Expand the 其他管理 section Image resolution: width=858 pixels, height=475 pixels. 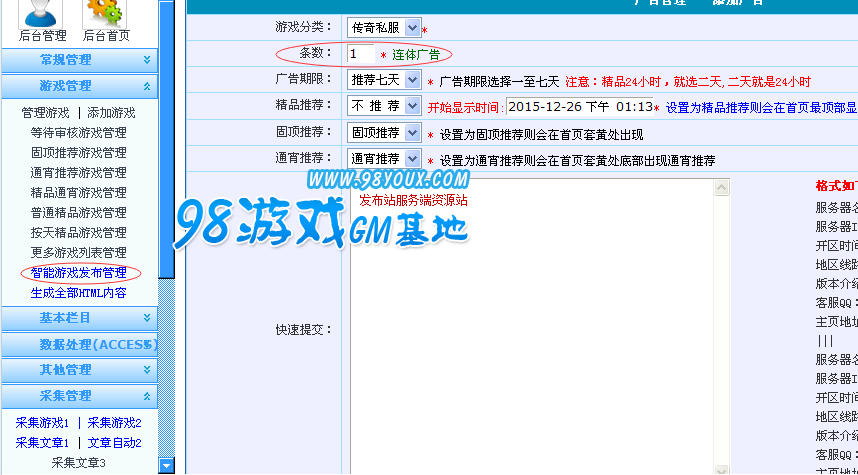79,370
